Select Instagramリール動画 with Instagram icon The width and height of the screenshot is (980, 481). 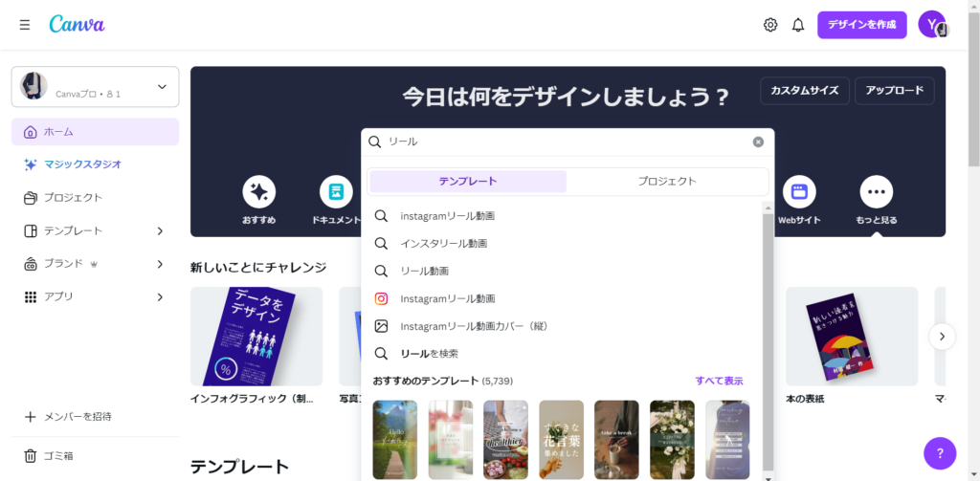(561, 298)
